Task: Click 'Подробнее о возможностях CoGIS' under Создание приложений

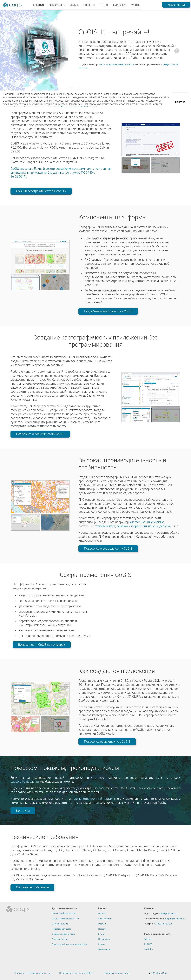Action: pos(40,434)
